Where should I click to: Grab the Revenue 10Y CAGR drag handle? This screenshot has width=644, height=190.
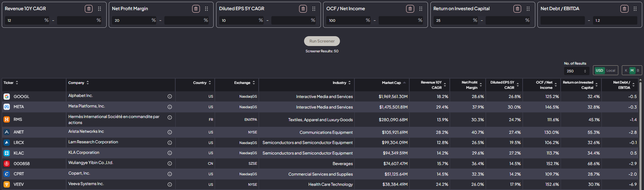tap(100, 9)
